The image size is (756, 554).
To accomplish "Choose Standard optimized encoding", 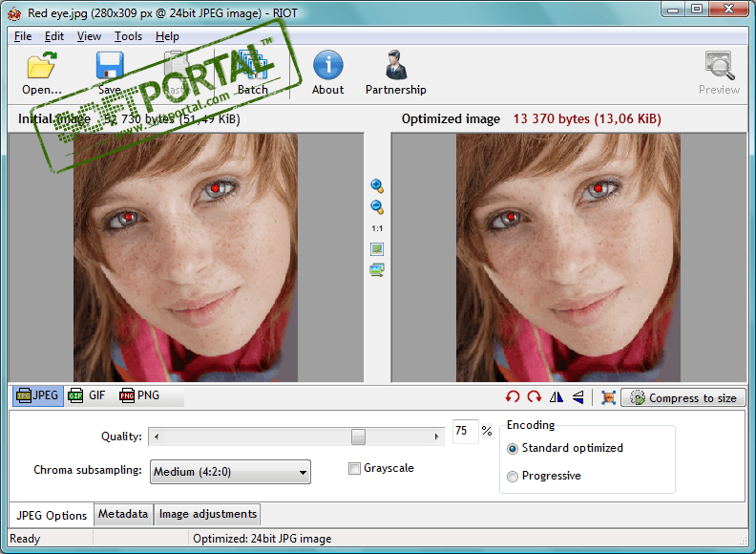I will (513, 448).
